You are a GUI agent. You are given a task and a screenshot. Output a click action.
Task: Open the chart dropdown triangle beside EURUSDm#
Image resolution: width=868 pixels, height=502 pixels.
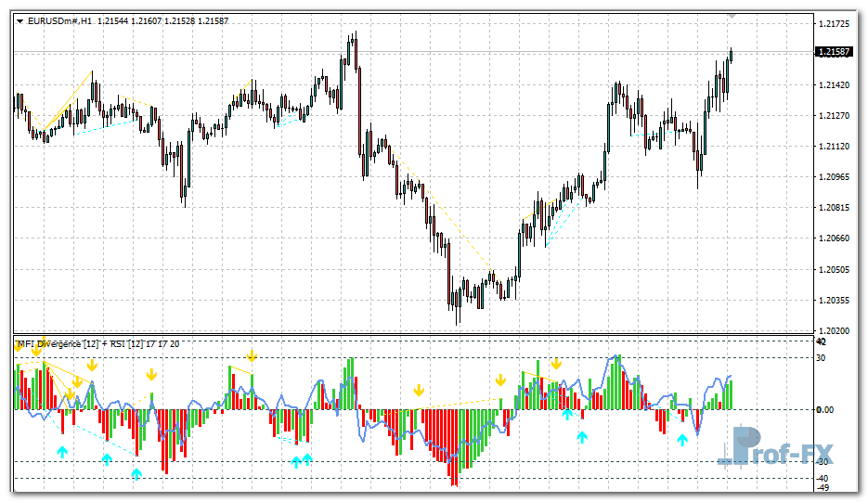20,20
